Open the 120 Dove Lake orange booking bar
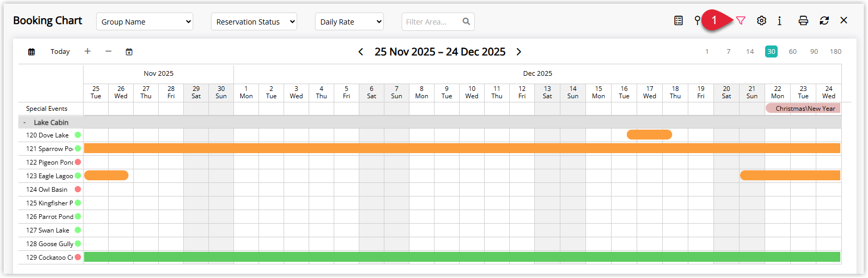Screen dimensions: 868x278 (x=649, y=135)
